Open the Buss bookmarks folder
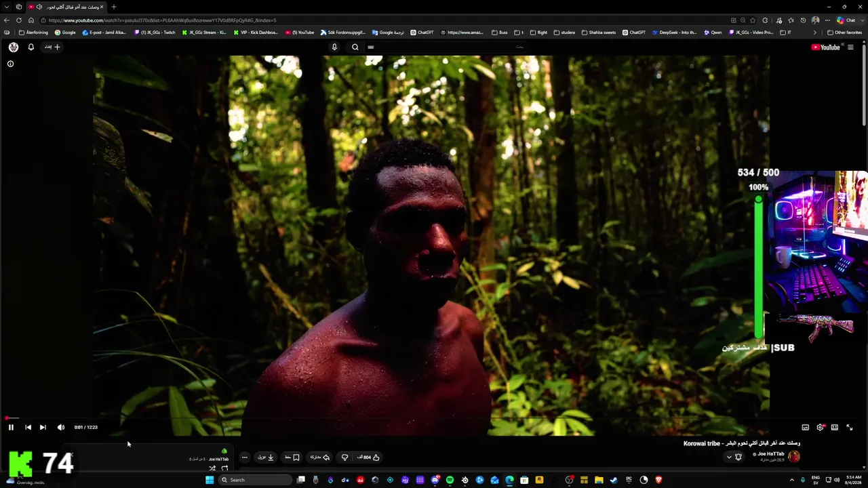 click(500, 33)
